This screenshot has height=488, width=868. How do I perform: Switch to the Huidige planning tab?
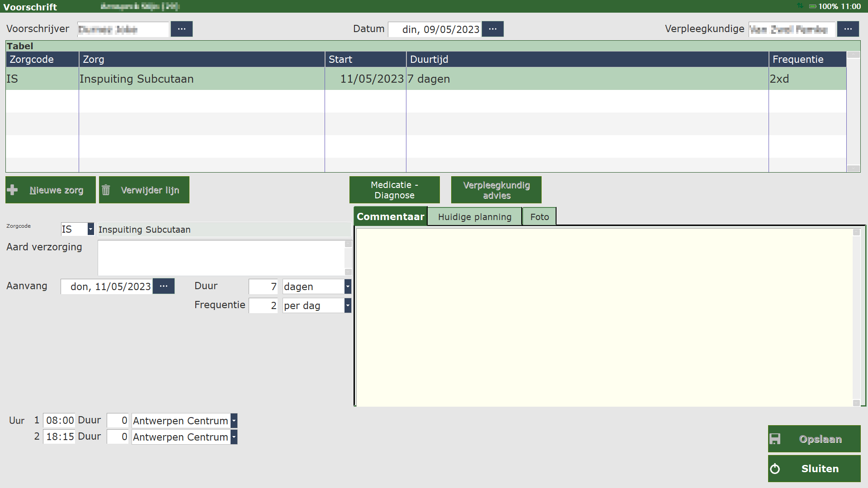pyautogui.click(x=474, y=217)
